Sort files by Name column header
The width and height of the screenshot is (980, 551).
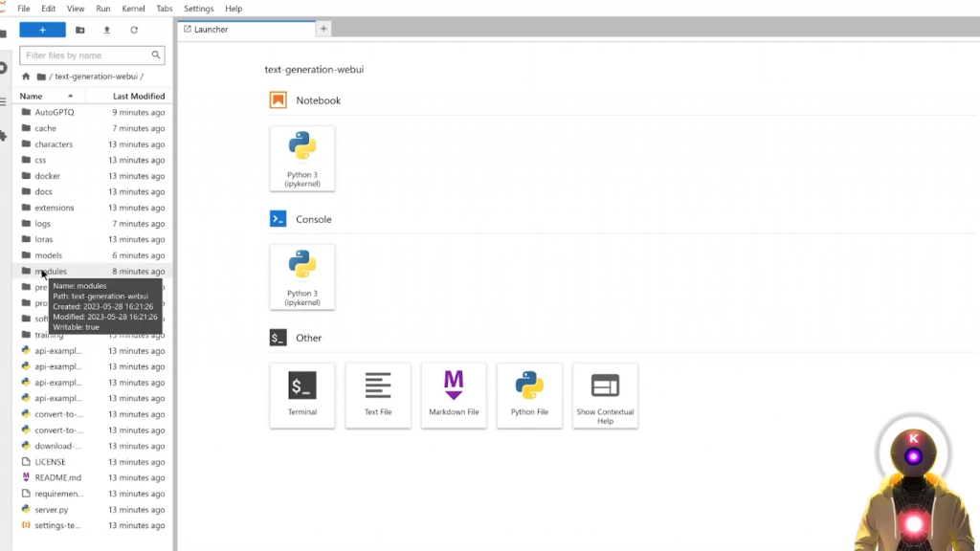tap(48, 97)
